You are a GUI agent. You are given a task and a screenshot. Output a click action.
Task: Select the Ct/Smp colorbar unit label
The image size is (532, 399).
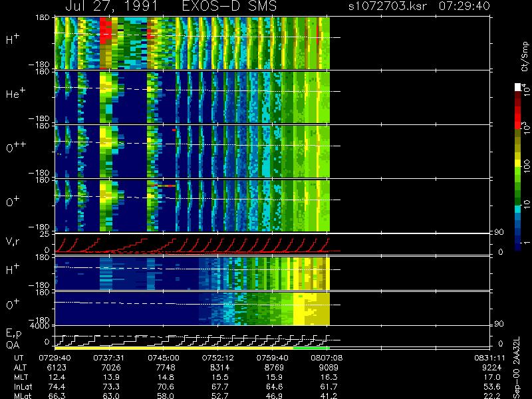tap(525, 57)
